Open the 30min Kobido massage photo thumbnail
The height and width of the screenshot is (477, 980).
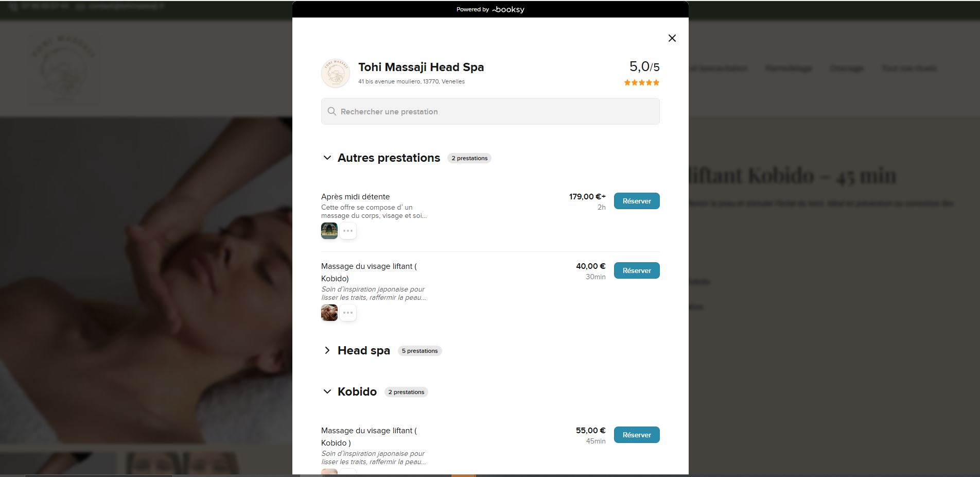pyautogui.click(x=329, y=313)
